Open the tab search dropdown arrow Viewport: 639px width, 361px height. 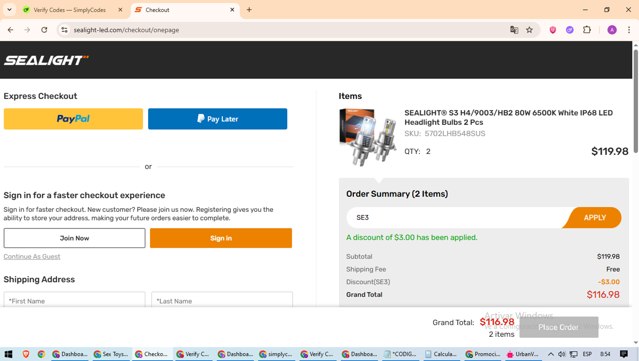(9, 10)
